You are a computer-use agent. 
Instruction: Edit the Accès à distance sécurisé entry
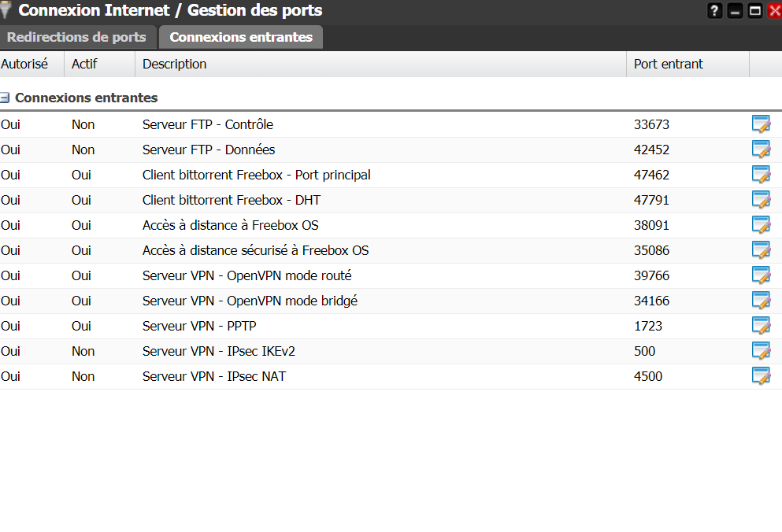761,250
